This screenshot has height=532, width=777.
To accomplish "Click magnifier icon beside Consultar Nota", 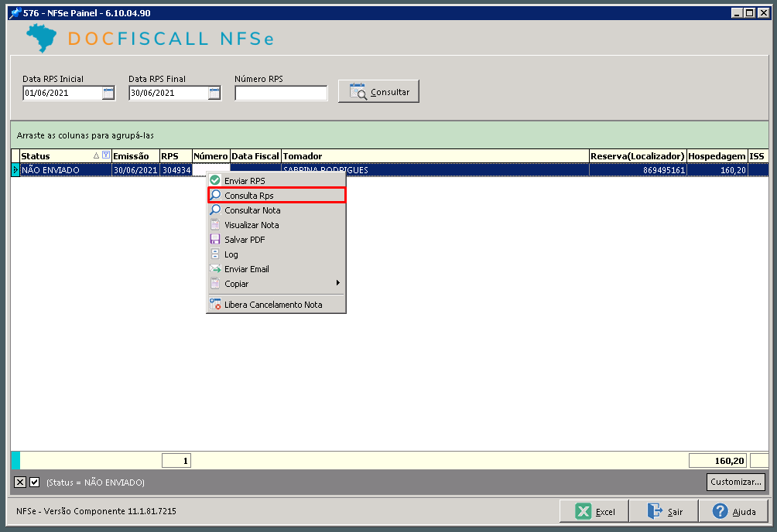I will (215, 210).
